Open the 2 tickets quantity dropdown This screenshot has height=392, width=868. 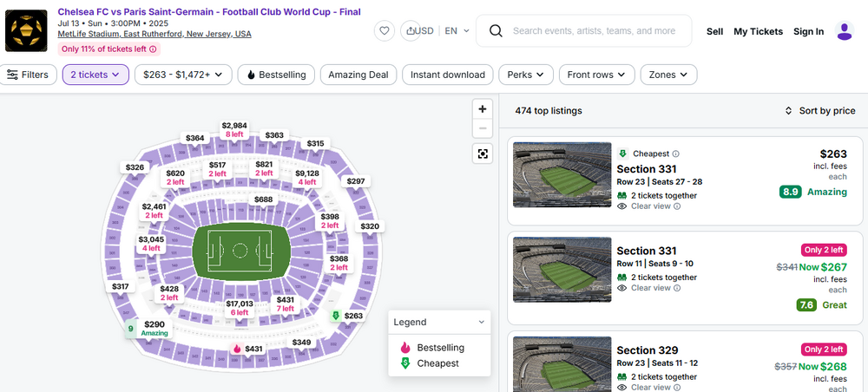(95, 75)
